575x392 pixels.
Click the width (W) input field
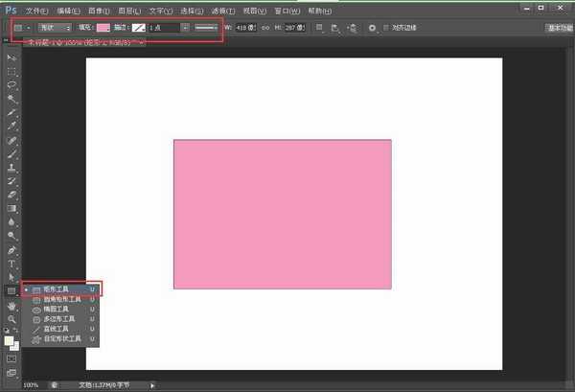[x=246, y=28]
